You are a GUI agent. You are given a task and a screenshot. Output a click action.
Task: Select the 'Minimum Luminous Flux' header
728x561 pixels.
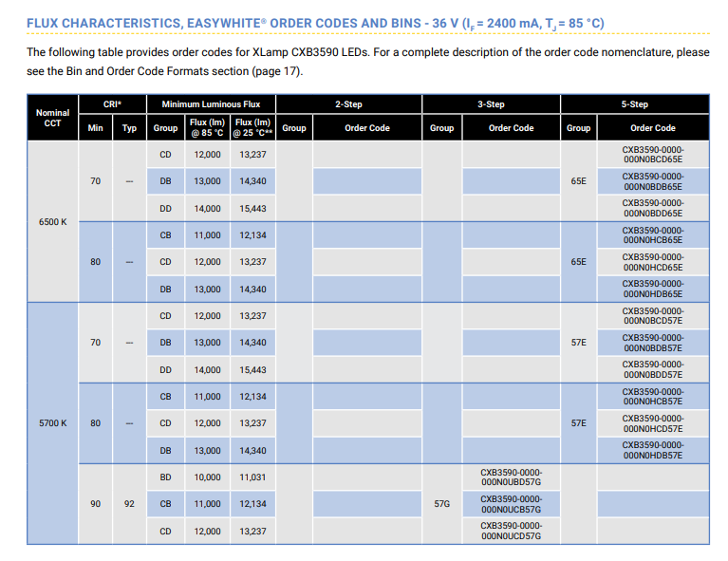pos(211,104)
